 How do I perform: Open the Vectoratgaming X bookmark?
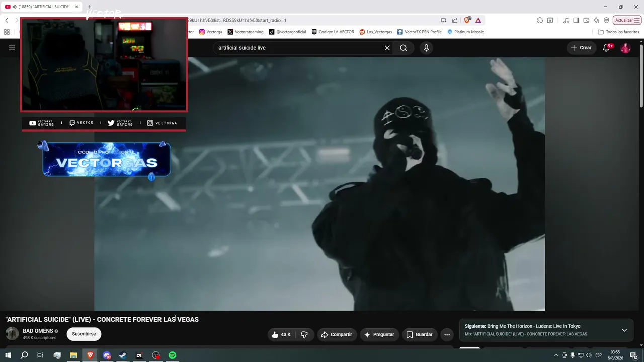246,32
